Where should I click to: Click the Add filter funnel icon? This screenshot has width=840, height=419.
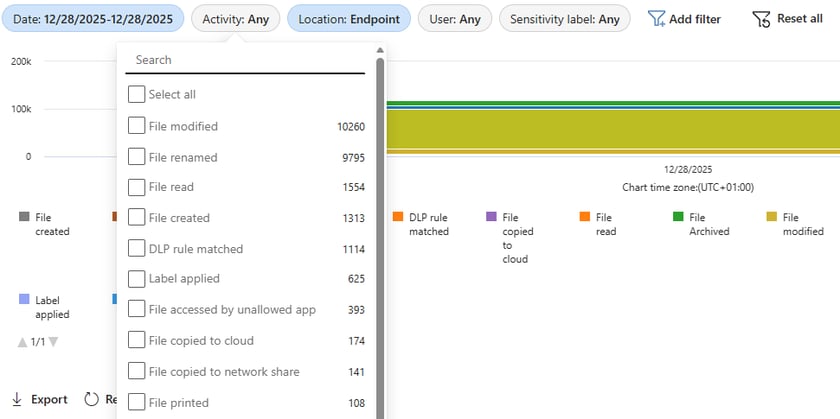[656, 19]
